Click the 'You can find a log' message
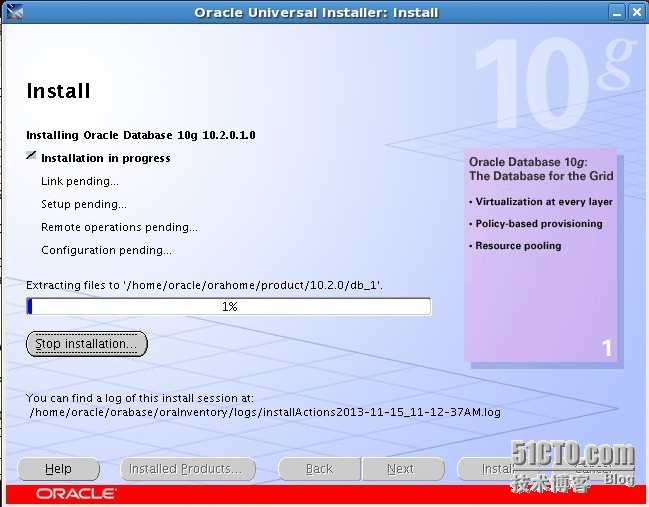This screenshot has width=649, height=507. pyautogui.click(x=140, y=398)
